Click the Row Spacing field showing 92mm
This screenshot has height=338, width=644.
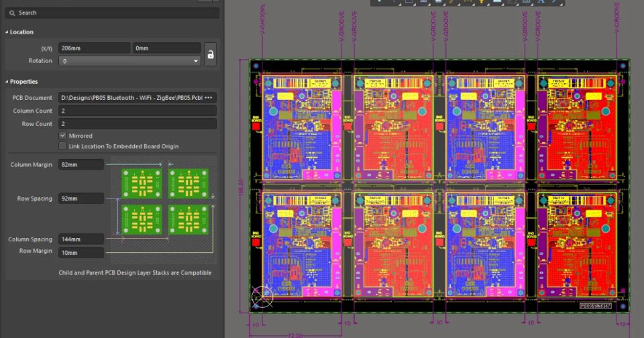(81, 199)
